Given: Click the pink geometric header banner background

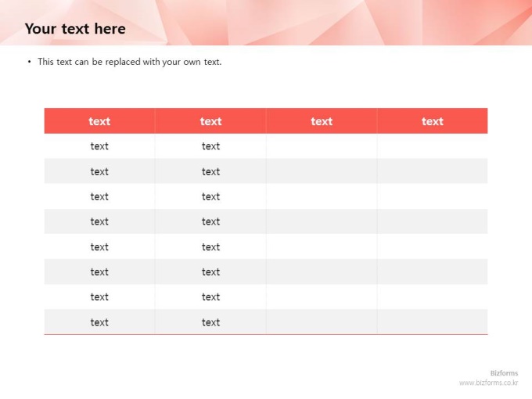Looking at the screenshot, I should tap(325, 23).
